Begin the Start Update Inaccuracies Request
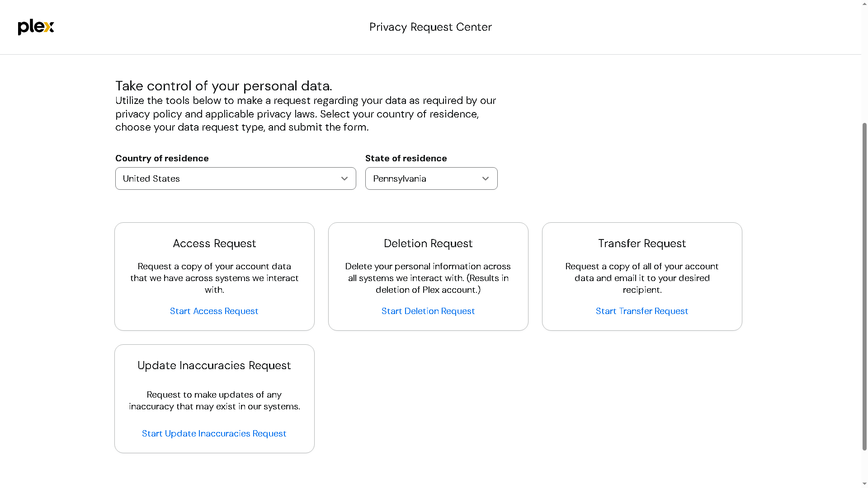Screen dimensions: 868x488 tap(214, 433)
